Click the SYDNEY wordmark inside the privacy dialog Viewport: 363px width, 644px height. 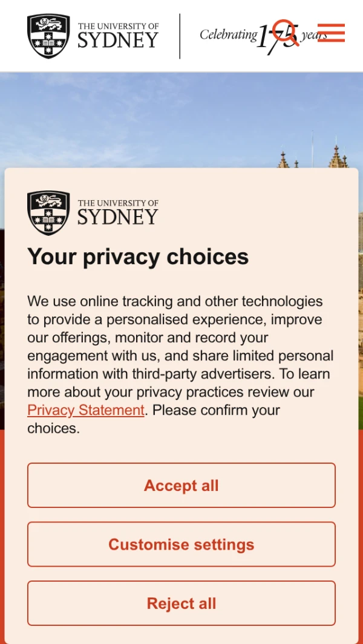click(118, 217)
